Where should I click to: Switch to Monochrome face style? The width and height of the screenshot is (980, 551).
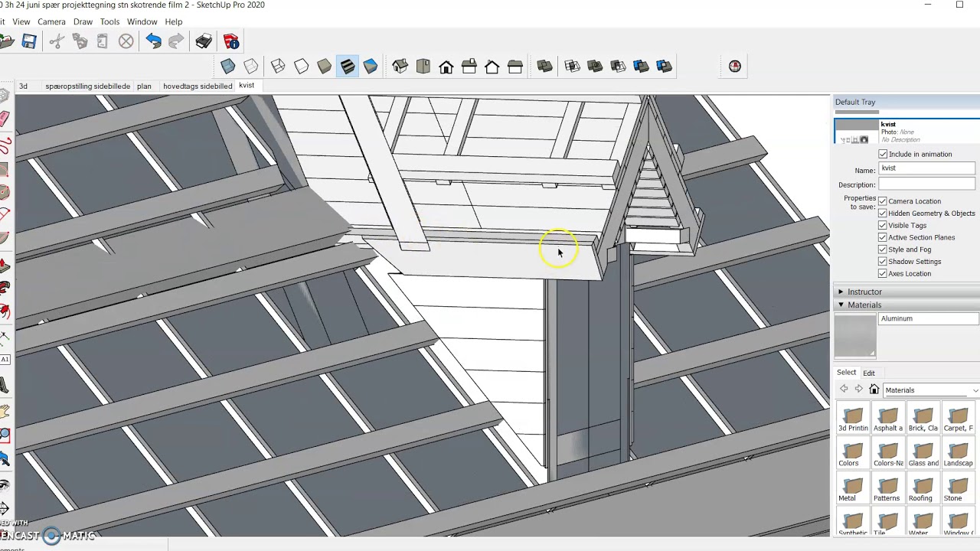click(371, 67)
